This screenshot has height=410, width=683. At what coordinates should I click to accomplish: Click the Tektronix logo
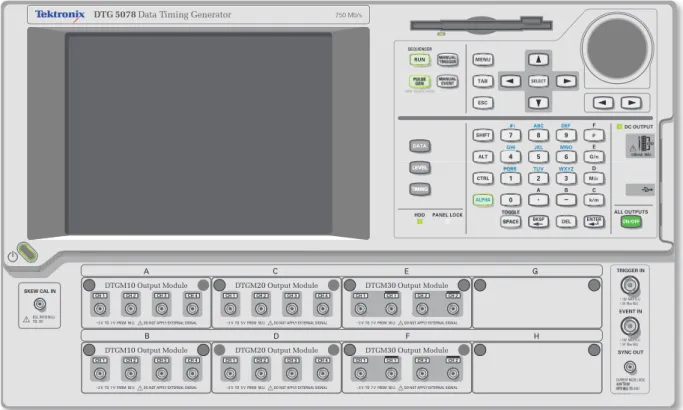tap(60, 15)
